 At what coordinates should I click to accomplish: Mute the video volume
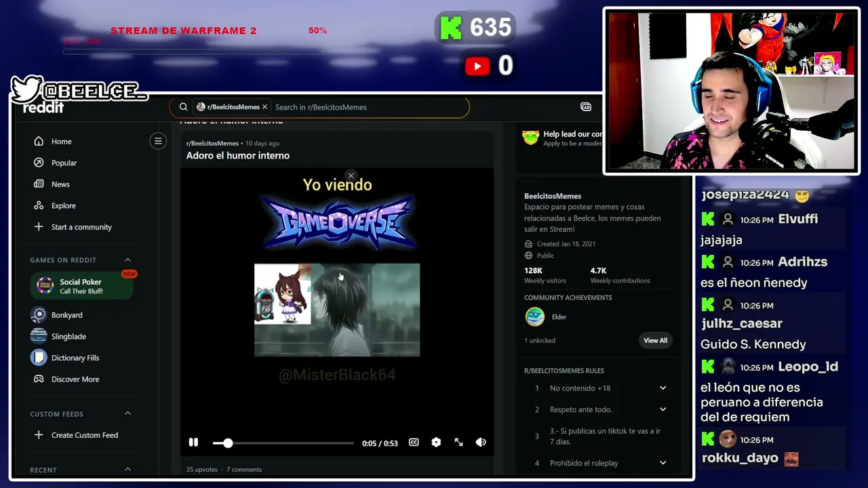click(481, 443)
